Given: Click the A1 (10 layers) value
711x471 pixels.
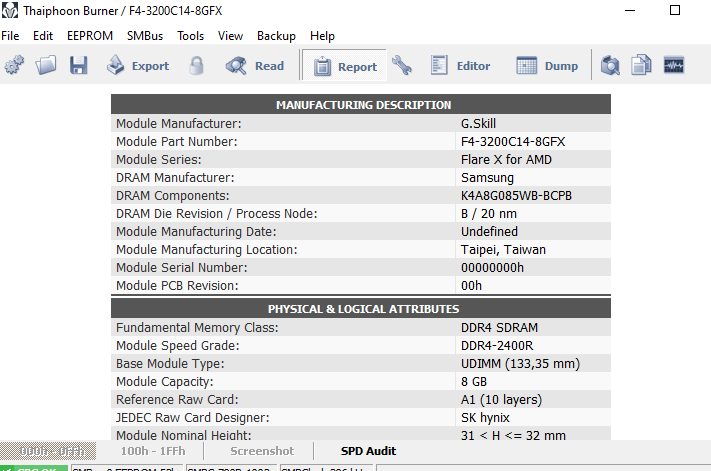Looking at the screenshot, I should coord(502,400).
